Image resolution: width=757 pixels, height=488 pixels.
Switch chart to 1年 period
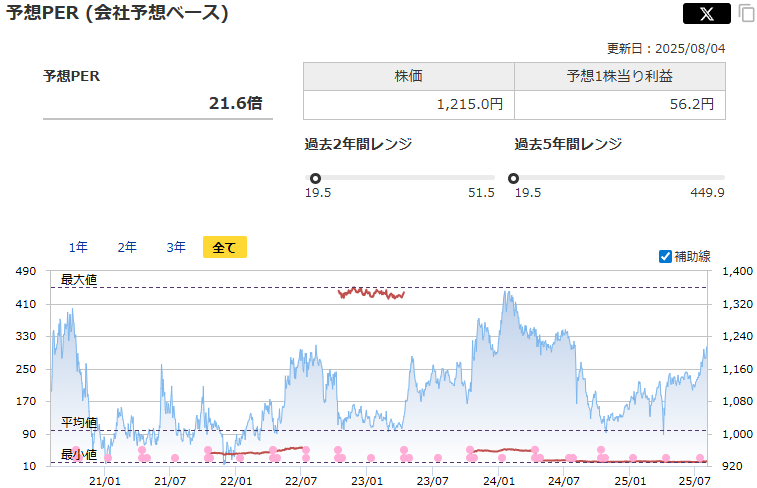78,247
